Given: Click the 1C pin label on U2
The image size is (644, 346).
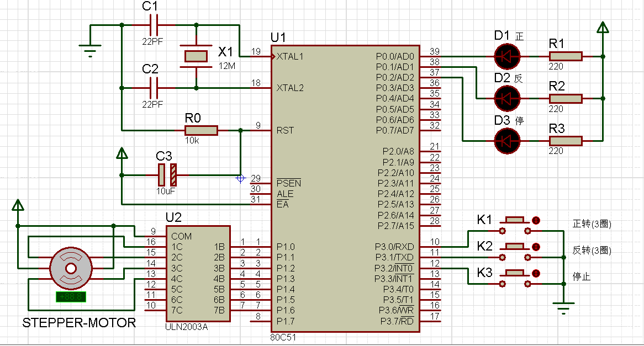Looking at the screenshot, I should (177, 247).
